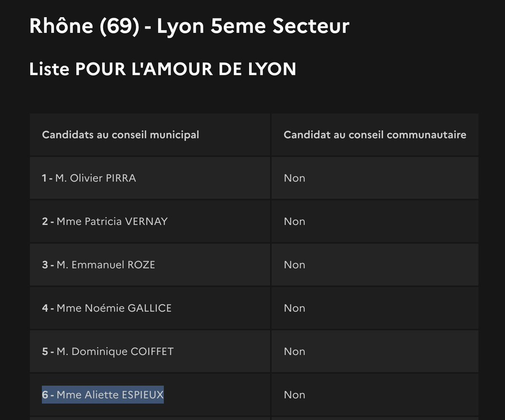
Task: Click Candidat au conseil communautaire column header
Action: pos(375,135)
